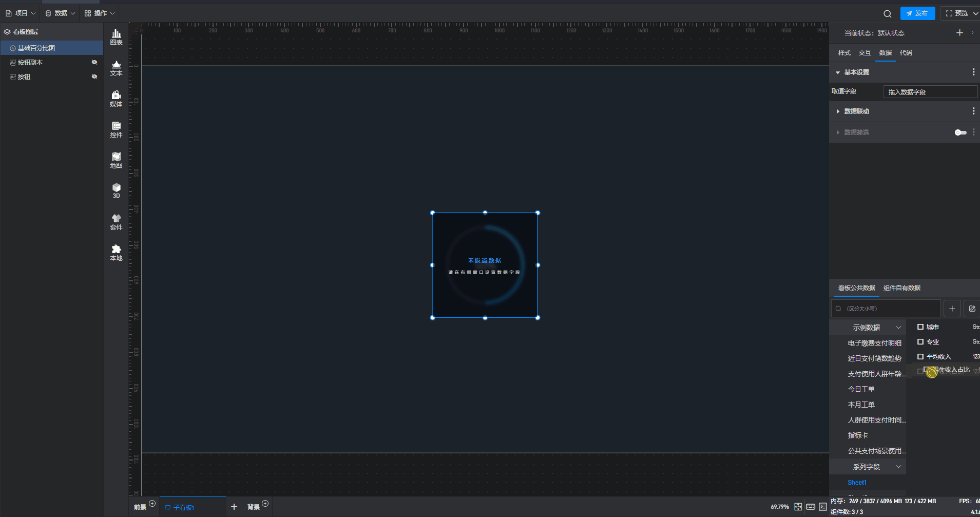This screenshot has width=980, height=517.
Task: Click the search magnifier icon in top bar
Action: click(x=887, y=14)
